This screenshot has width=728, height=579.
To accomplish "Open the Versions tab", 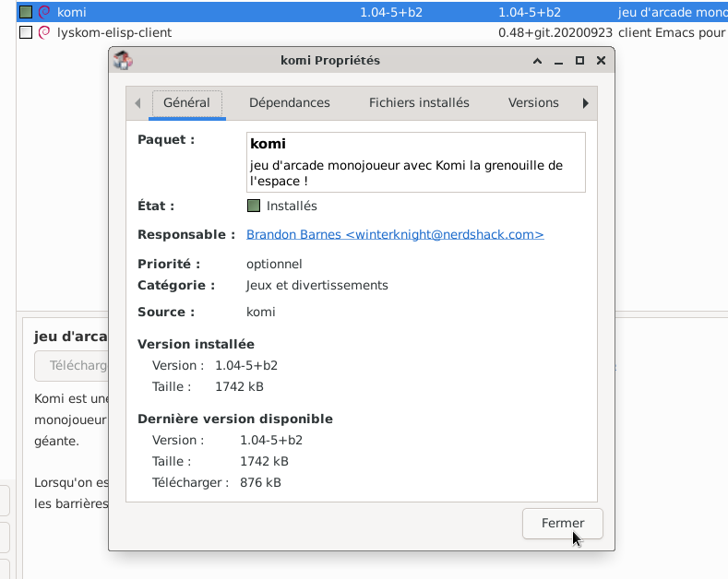I will (x=533, y=103).
